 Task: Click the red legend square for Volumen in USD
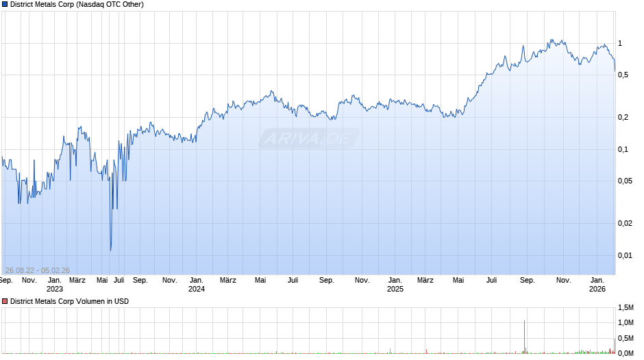pyautogui.click(x=5, y=301)
